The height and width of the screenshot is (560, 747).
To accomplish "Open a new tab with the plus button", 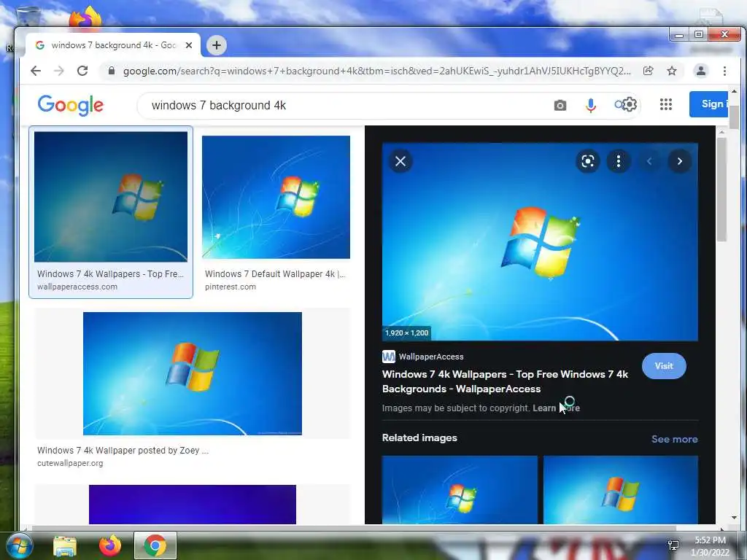I will click(216, 45).
